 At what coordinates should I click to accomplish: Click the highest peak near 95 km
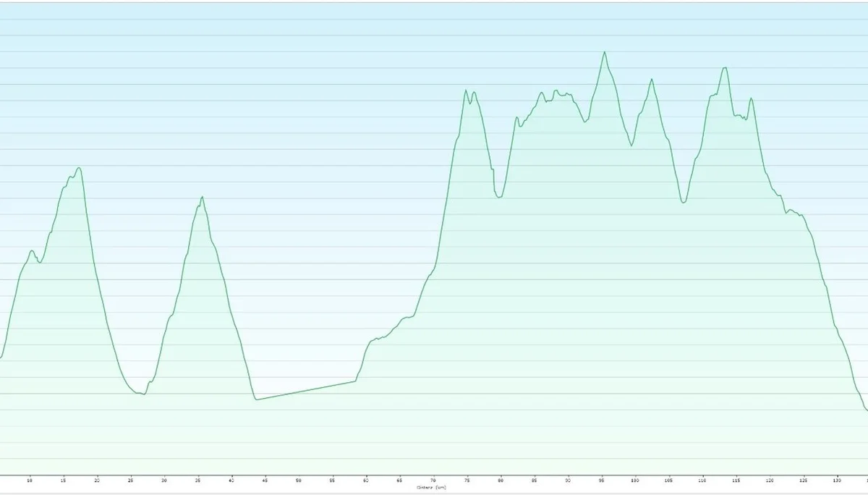click(605, 52)
